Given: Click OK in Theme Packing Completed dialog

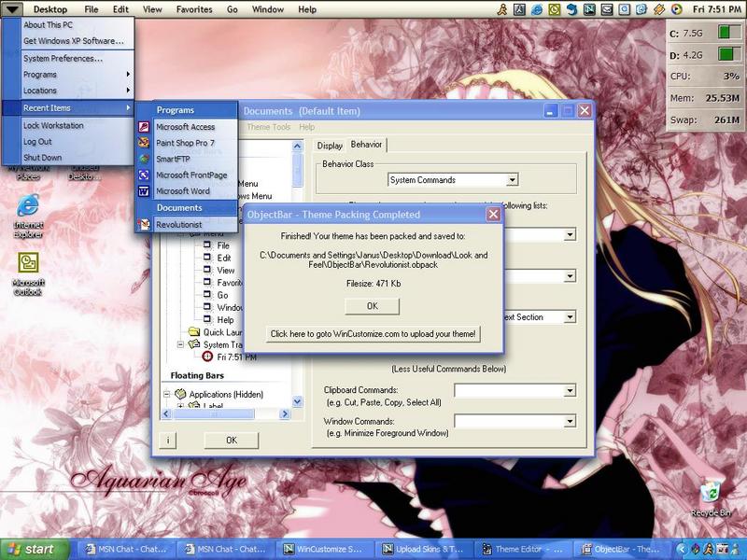Looking at the screenshot, I should (372, 306).
